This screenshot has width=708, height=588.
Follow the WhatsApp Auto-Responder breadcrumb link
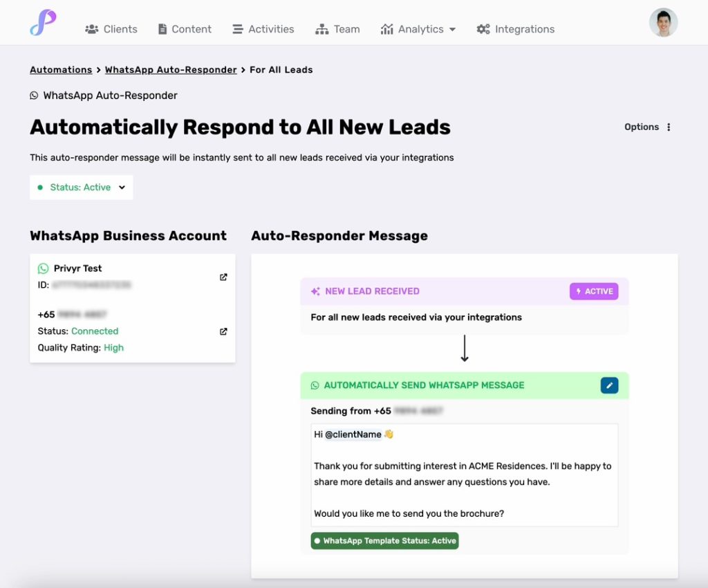coord(171,70)
